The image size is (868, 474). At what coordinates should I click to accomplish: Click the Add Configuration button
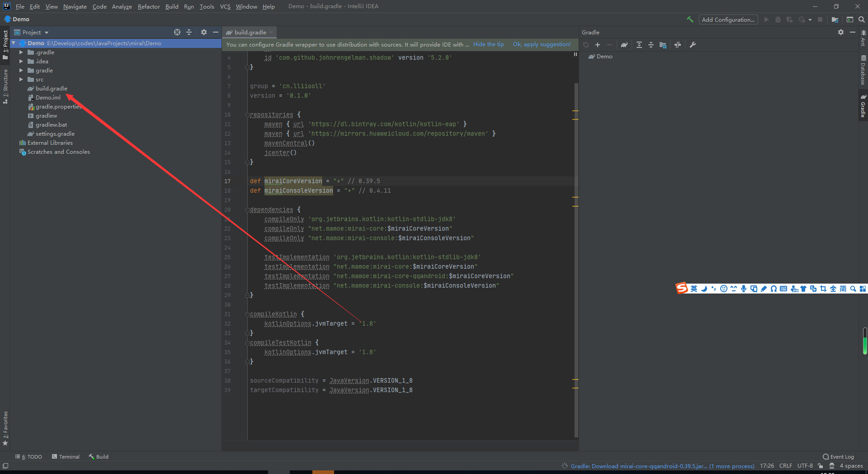(728, 19)
